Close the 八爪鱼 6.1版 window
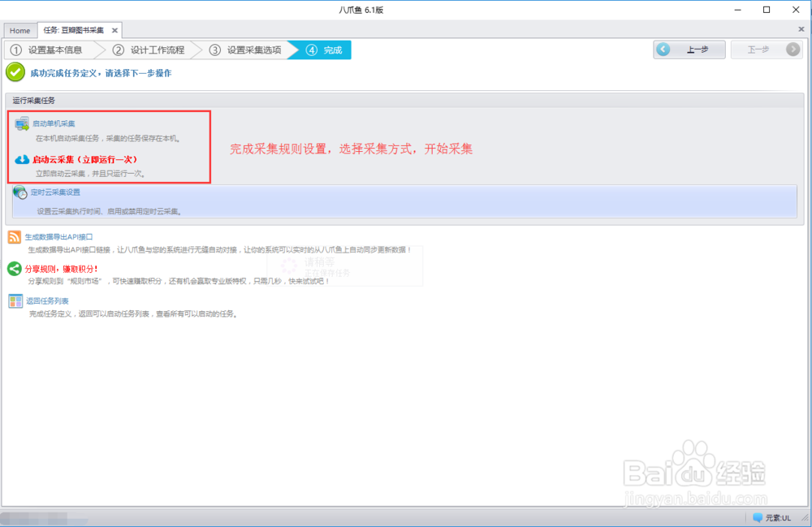This screenshot has width=812, height=527. [796, 10]
